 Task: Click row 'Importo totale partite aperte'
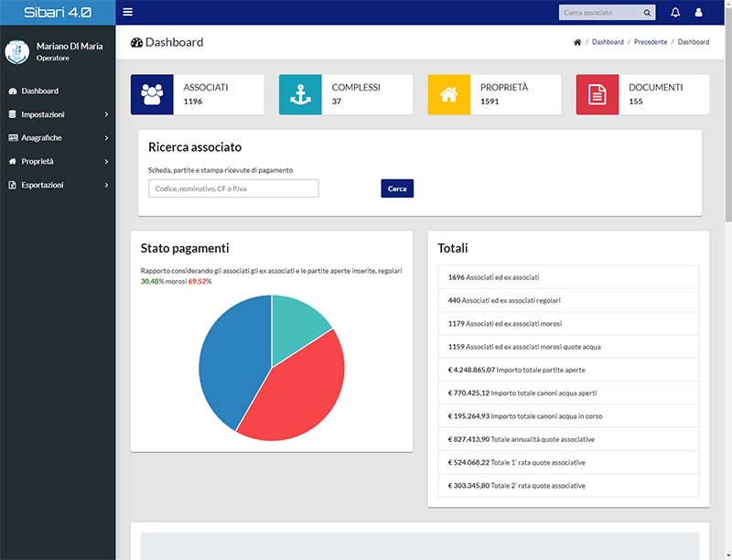[568, 370]
